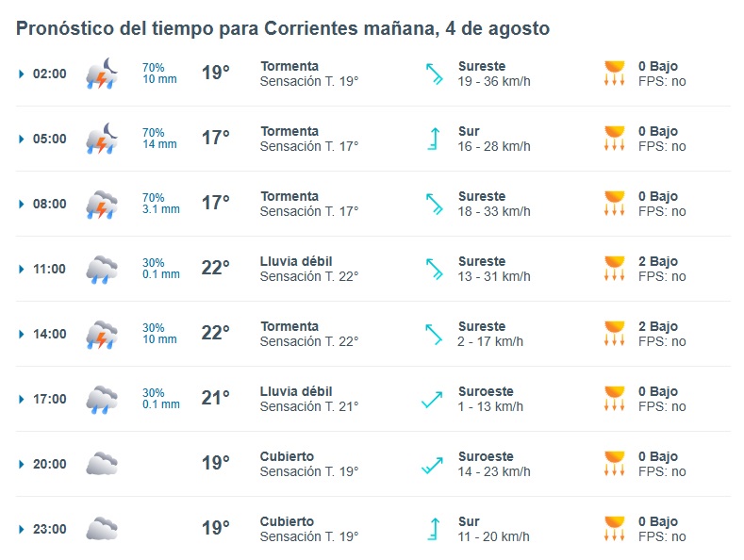Click the Suroeste 1 - 13 km/h wind text
744x560 pixels.
click(490, 399)
